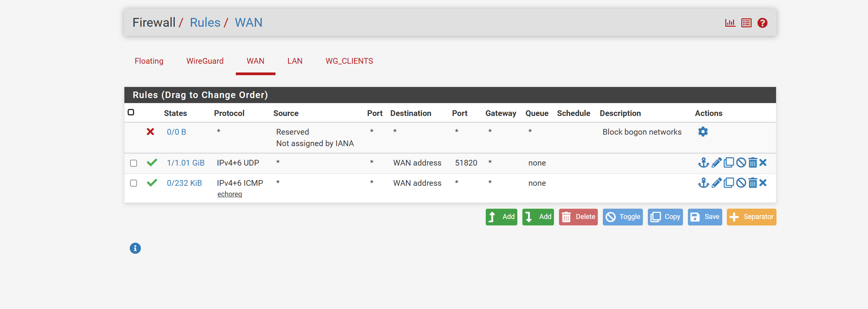Delete the UDP 51820 rule trash icon
The image size is (868, 309).
tap(753, 163)
